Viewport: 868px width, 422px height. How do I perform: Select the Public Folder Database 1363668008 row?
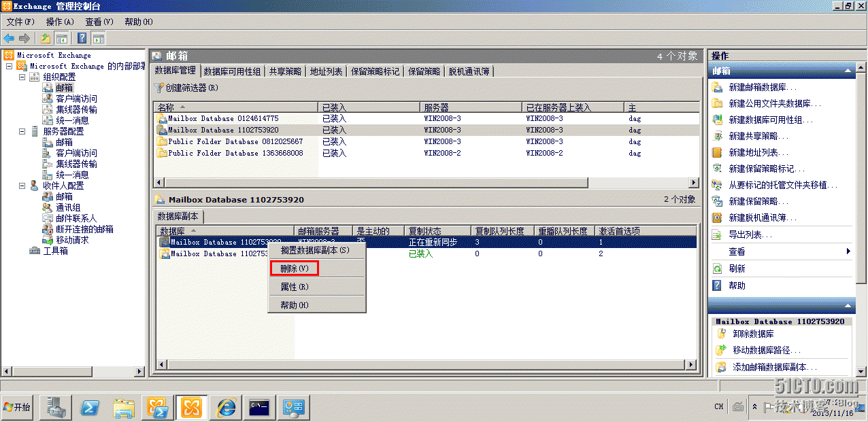(427, 153)
